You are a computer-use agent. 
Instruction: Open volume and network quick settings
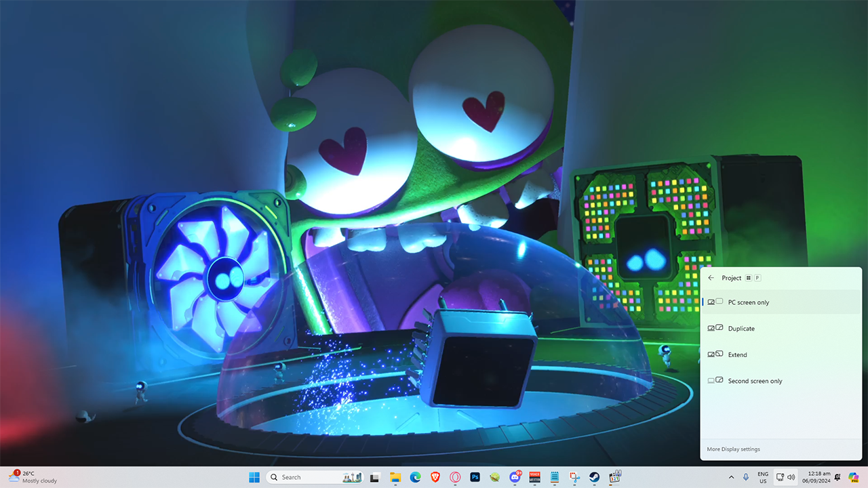point(785,477)
